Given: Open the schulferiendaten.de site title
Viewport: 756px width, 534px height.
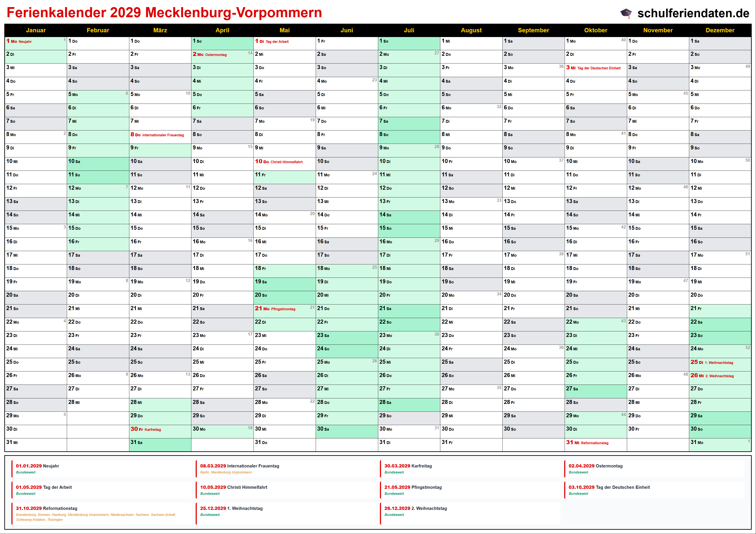Looking at the screenshot, I should (x=693, y=13).
